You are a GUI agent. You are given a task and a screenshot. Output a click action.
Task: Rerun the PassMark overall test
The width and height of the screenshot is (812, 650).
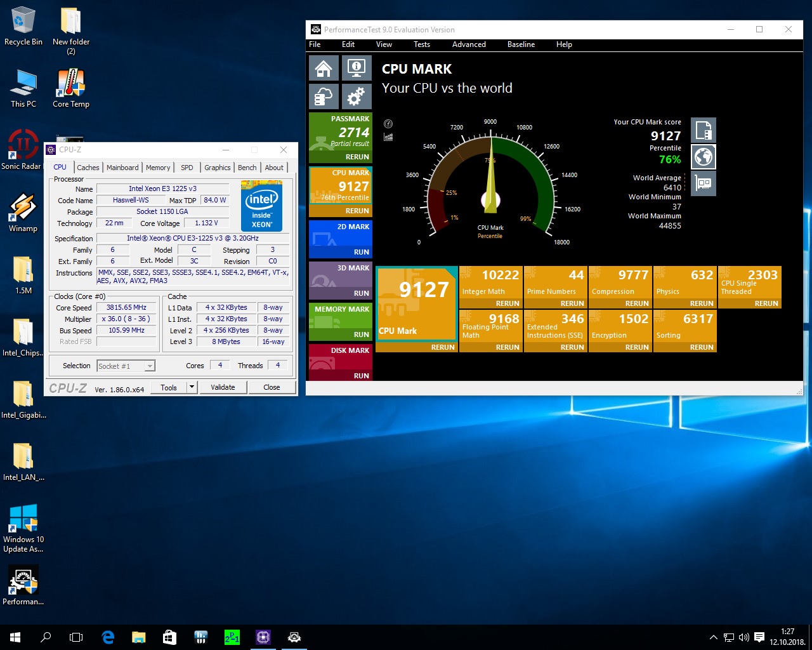(357, 157)
